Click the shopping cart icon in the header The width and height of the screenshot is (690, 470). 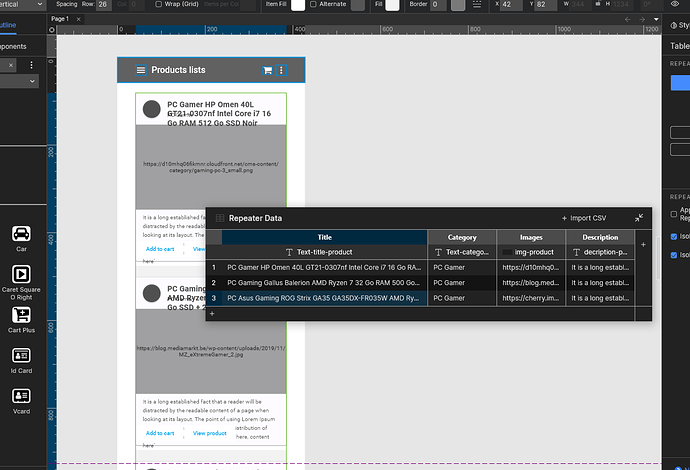click(x=267, y=70)
